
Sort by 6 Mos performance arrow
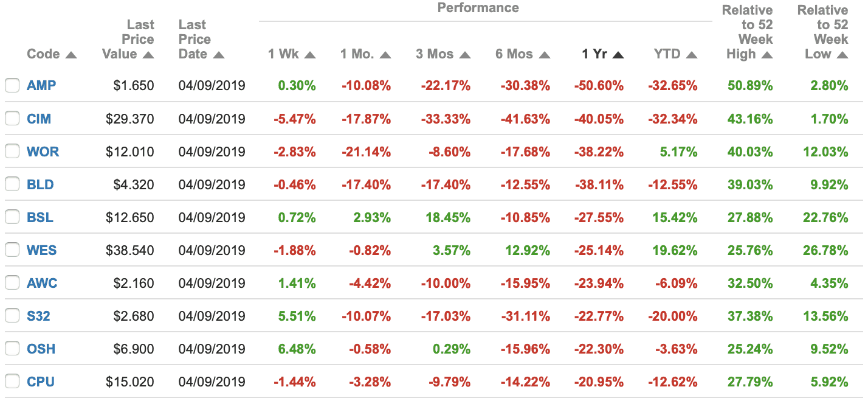tap(544, 55)
